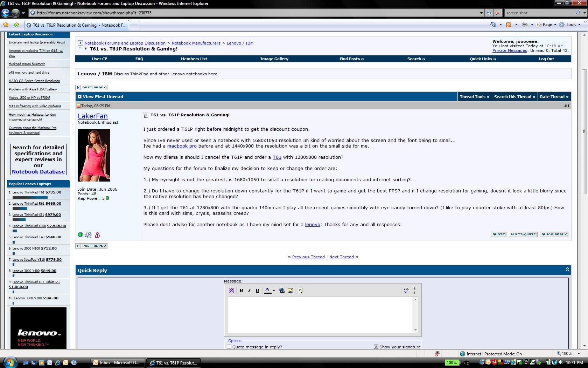Toggle italic in Quick Reply editor

(249, 290)
